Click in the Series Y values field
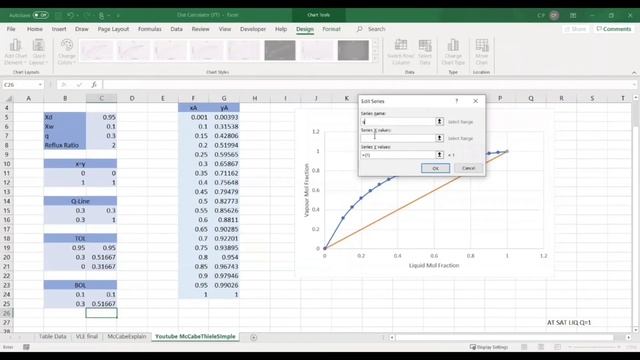The width and height of the screenshot is (640, 360). pos(398,155)
